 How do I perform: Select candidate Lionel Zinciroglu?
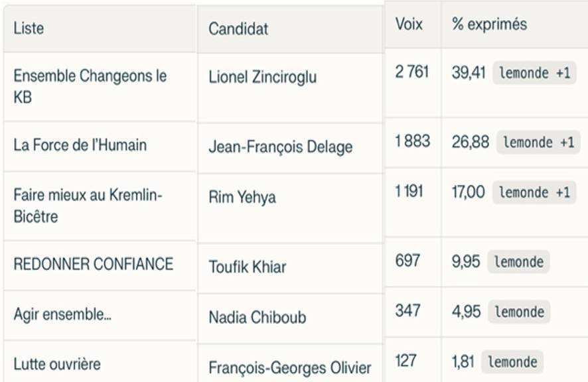tap(262, 77)
